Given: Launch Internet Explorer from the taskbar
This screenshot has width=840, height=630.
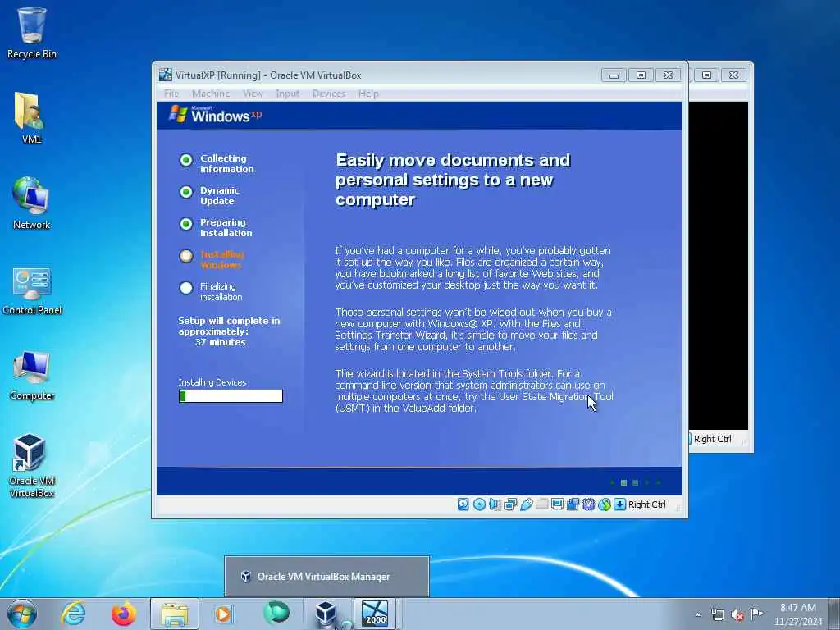Looking at the screenshot, I should pos(73,614).
